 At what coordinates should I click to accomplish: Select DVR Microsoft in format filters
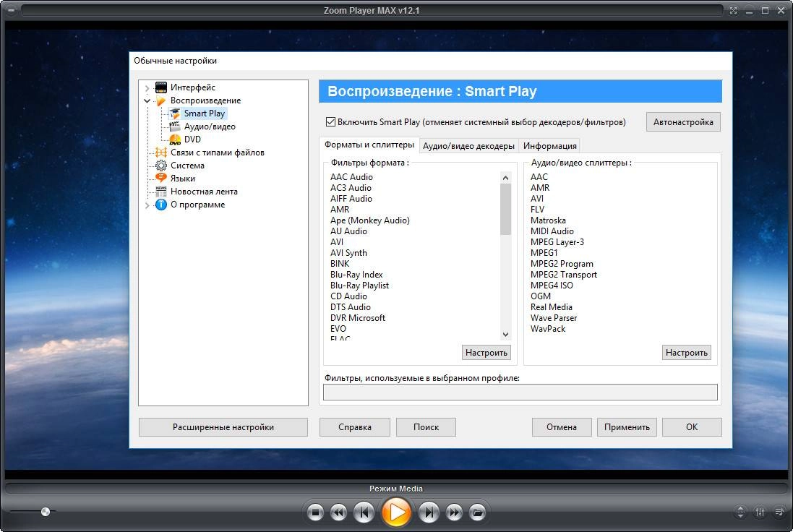point(358,318)
